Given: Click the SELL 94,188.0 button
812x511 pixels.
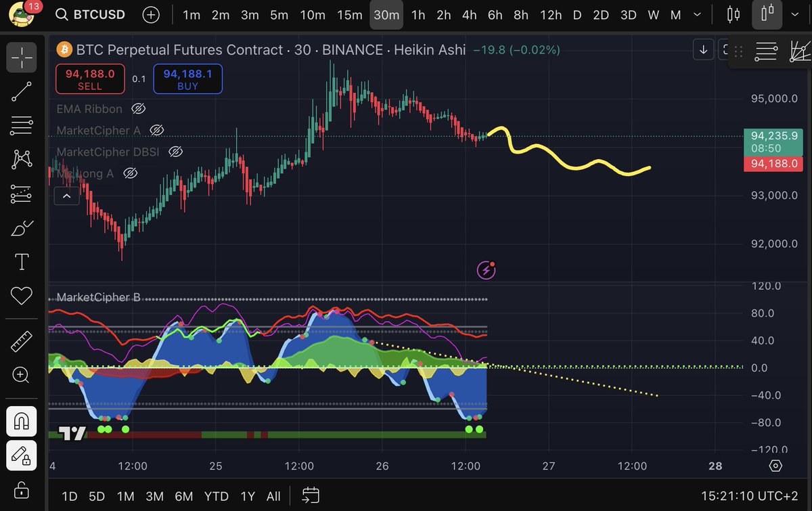Looking at the screenshot, I should pos(90,79).
